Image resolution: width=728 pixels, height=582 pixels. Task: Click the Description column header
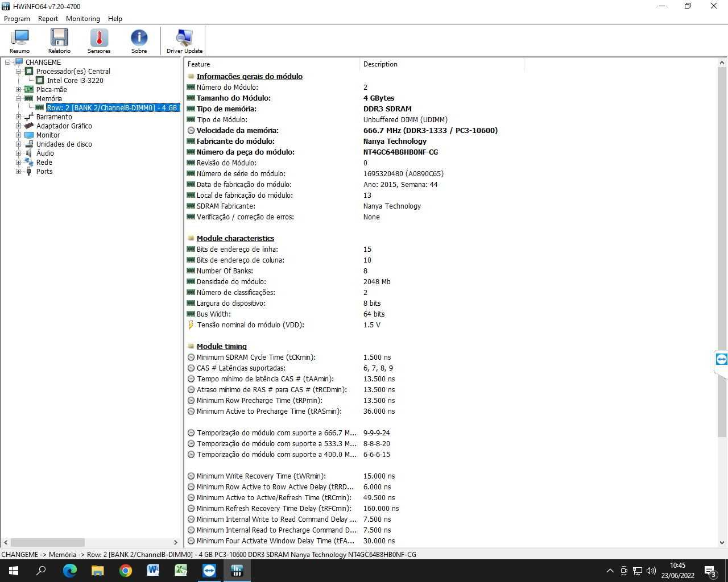[441, 64]
